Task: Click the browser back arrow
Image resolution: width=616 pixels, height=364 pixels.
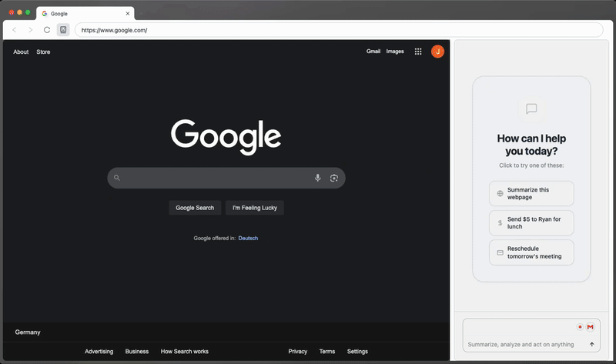Action: [x=15, y=30]
